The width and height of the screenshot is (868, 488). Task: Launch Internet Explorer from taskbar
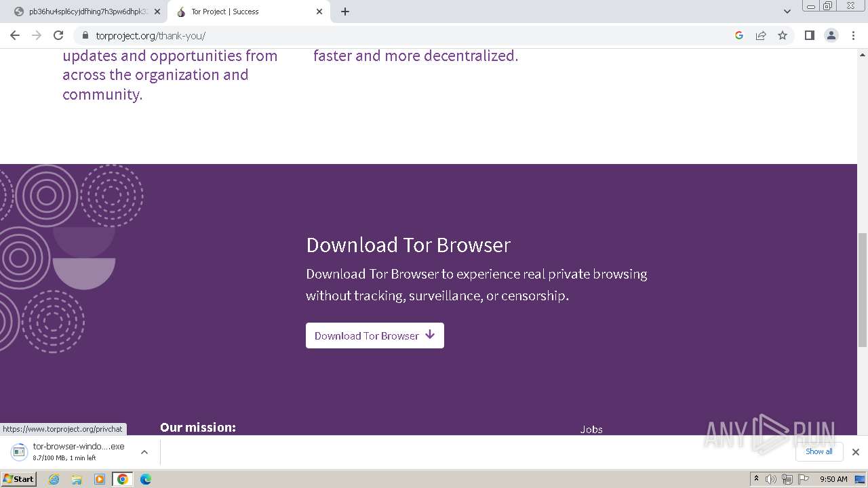[54, 479]
